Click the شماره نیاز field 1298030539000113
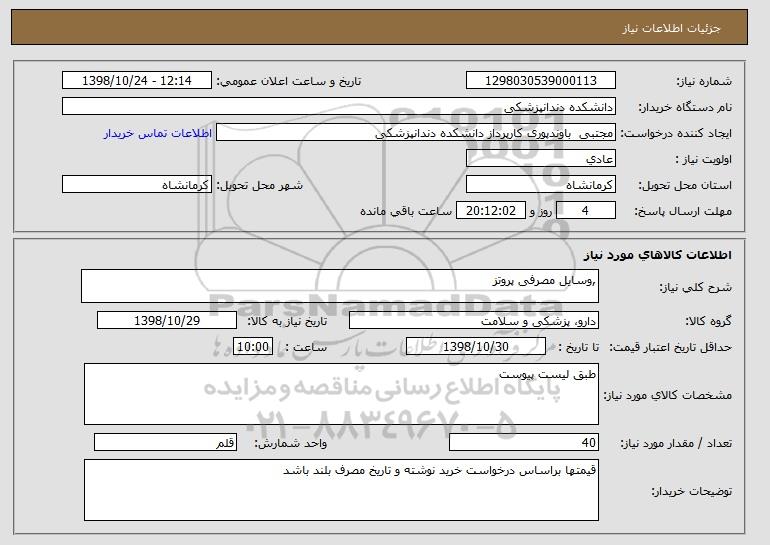770x545 pixels. (x=541, y=81)
